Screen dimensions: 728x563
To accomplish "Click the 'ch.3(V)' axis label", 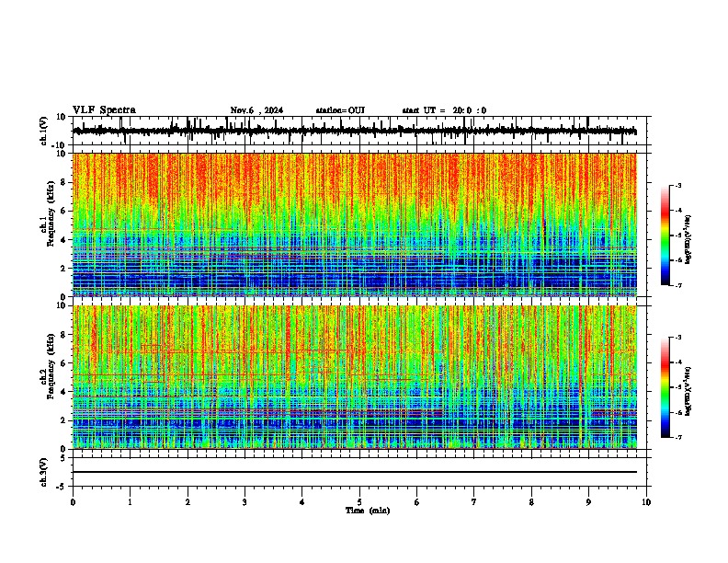I will [44, 473].
